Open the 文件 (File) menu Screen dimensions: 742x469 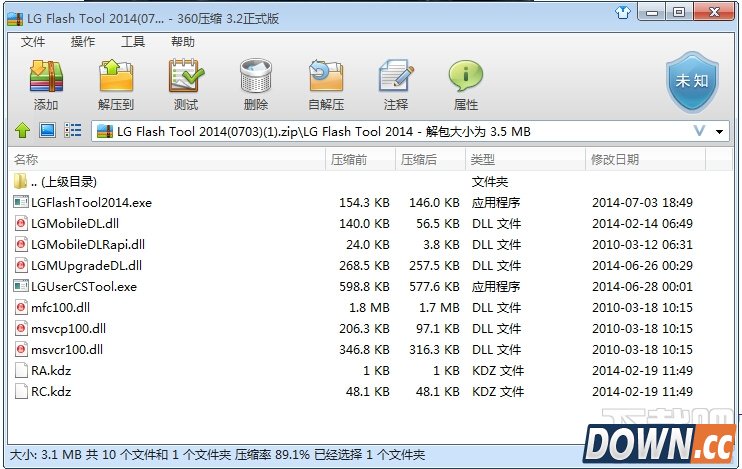click(33, 42)
